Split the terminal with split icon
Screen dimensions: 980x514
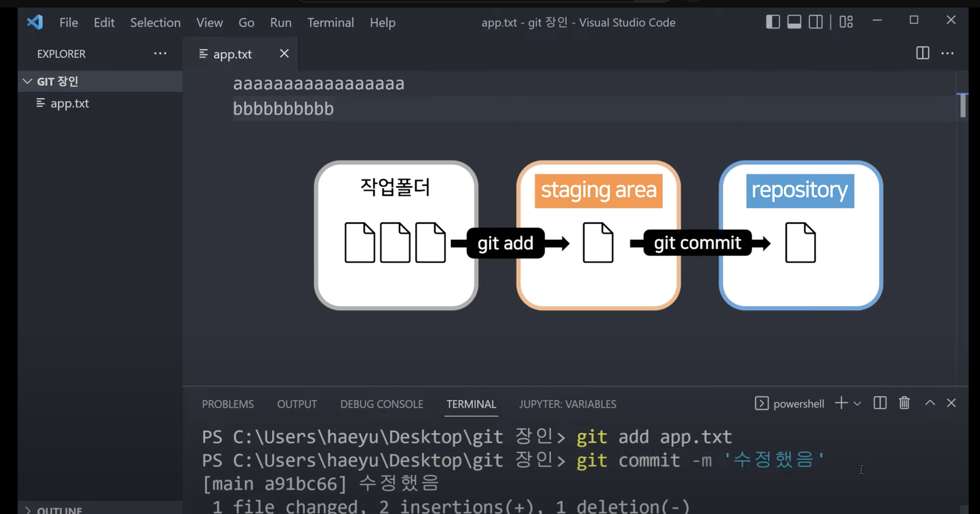pos(879,403)
